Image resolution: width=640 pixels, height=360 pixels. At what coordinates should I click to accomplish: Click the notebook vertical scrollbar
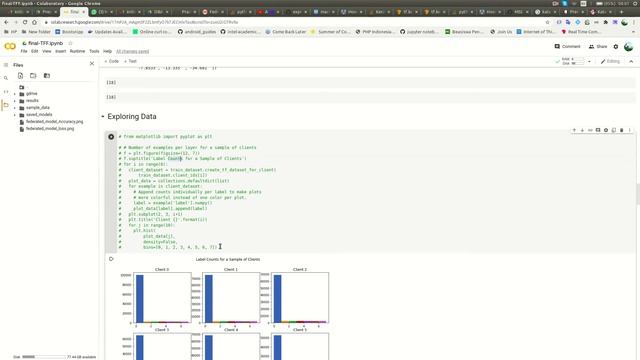[x=638, y=194]
